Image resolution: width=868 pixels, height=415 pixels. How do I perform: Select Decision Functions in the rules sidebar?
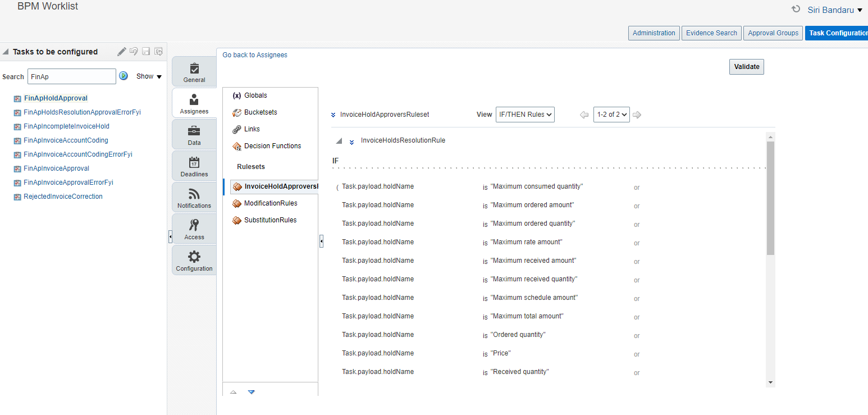(274, 145)
